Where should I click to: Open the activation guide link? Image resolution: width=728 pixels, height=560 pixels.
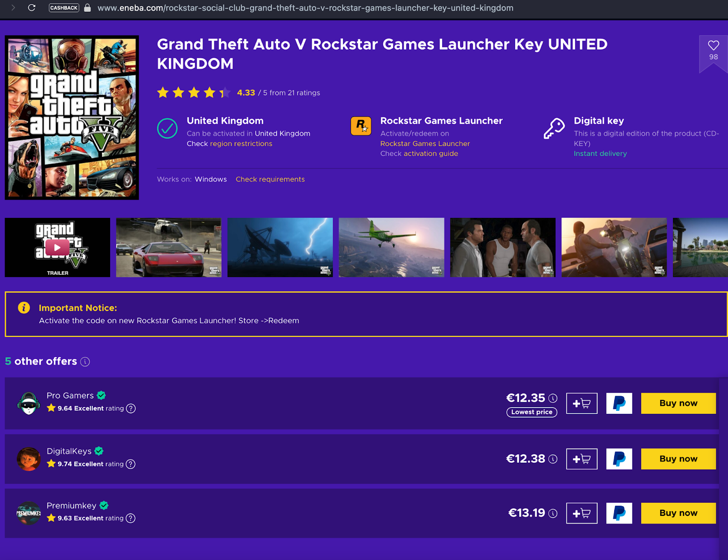[x=430, y=153]
